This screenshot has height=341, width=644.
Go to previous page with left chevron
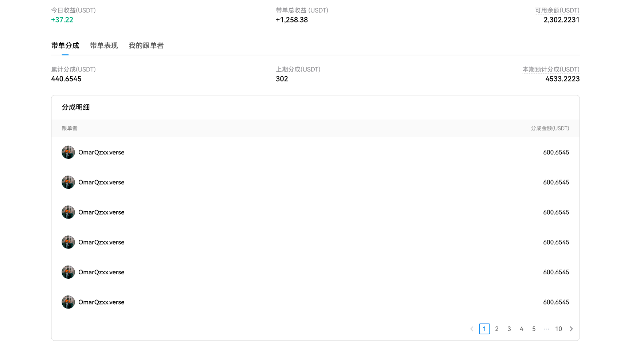pyautogui.click(x=472, y=329)
